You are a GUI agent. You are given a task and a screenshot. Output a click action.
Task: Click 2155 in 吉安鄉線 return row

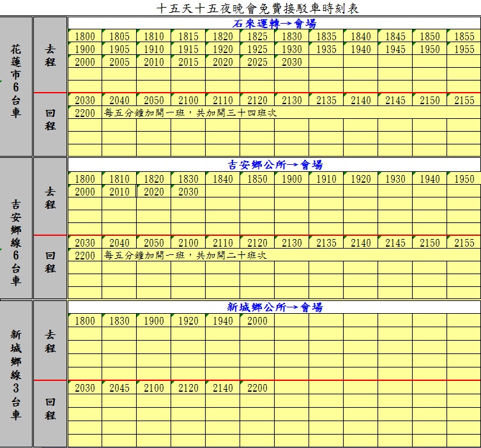point(464,243)
